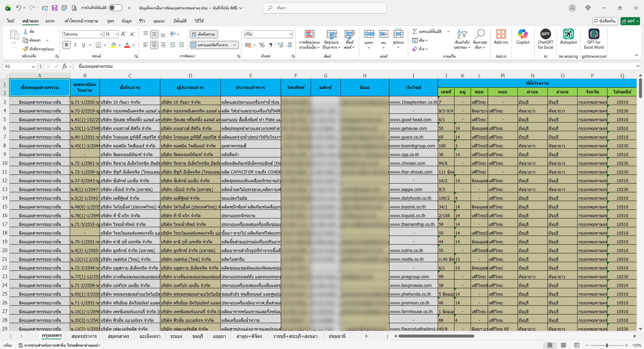Open the number format dropdown
The width and height of the screenshot is (644, 349).
pos(291,34)
